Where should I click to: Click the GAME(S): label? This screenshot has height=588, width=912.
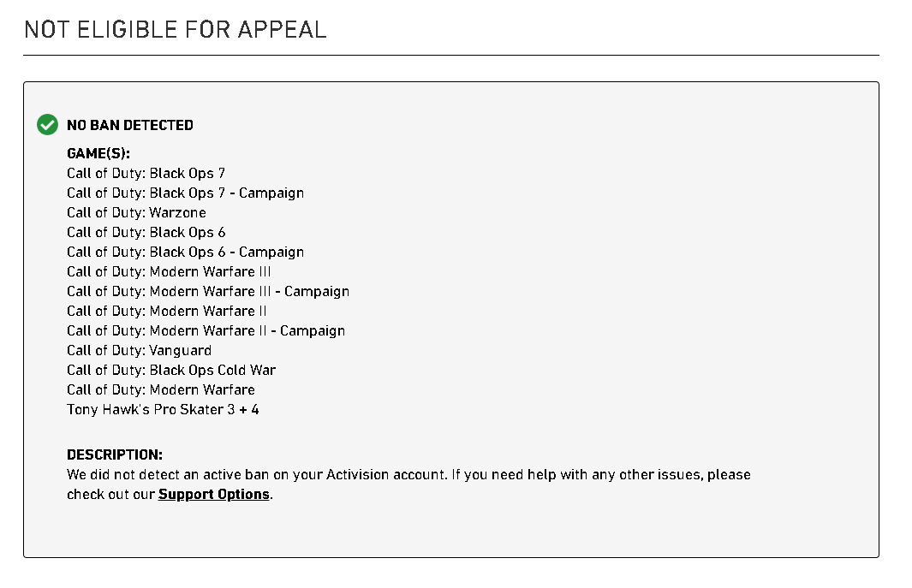[x=98, y=153]
